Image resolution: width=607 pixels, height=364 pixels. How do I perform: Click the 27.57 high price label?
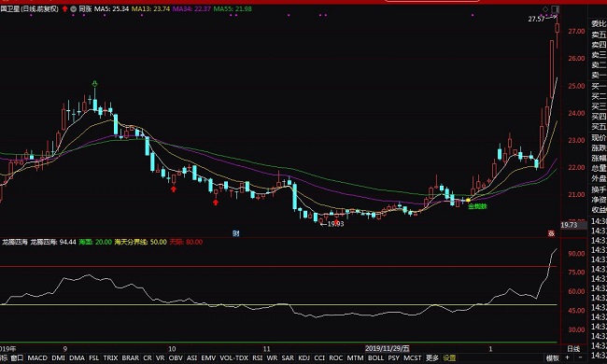pyautogui.click(x=536, y=19)
